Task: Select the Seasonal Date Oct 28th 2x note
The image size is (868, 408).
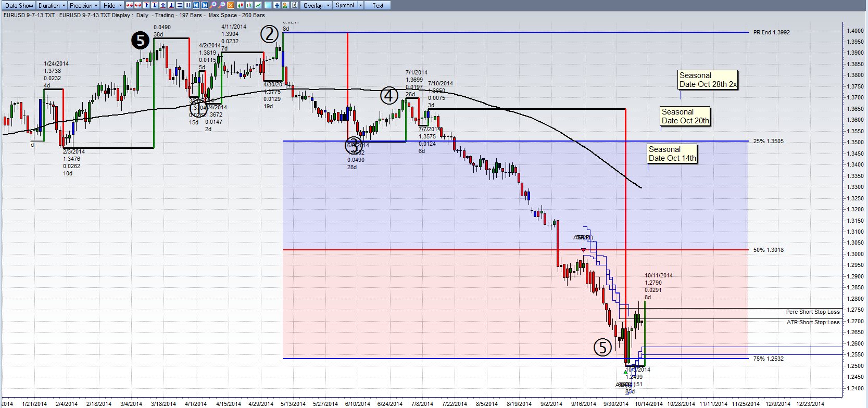Action: pos(708,80)
